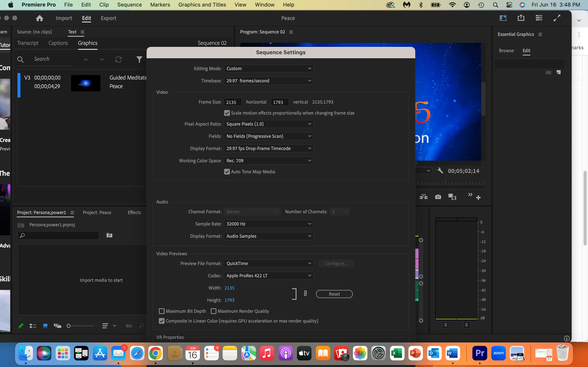The height and width of the screenshot is (367, 588).
Task: Open the Codec Apple ProRes dropdown
Action: pos(268,276)
